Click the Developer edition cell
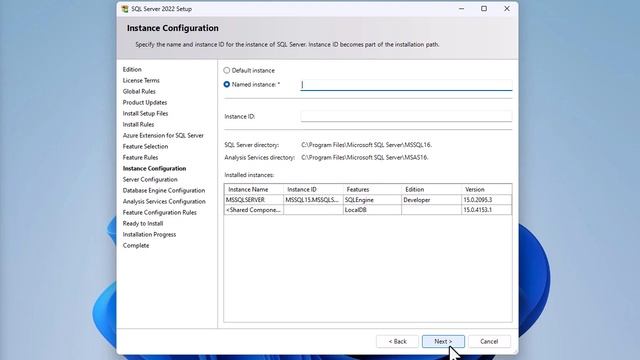Screen dimensions: 640x360 (x=431, y=200)
